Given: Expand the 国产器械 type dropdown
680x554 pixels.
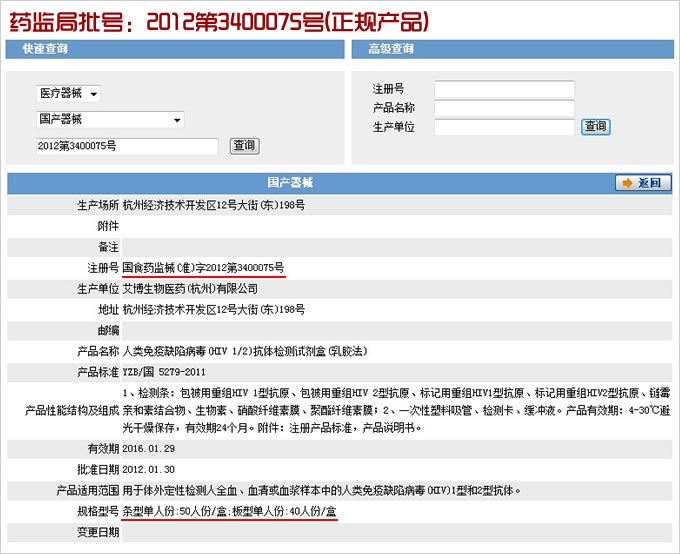Looking at the screenshot, I should tap(110, 120).
